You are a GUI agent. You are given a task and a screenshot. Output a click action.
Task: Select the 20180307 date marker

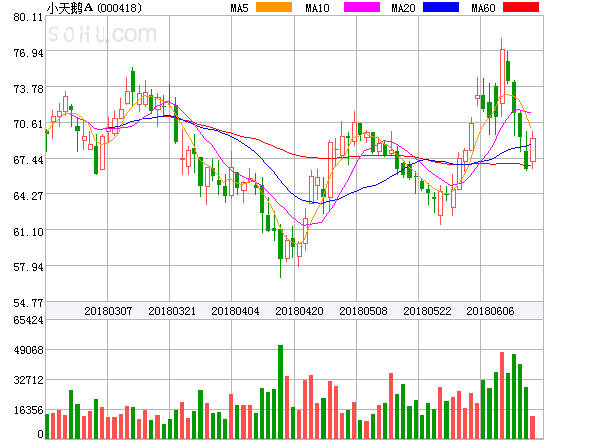pyautogui.click(x=107, y=311)
